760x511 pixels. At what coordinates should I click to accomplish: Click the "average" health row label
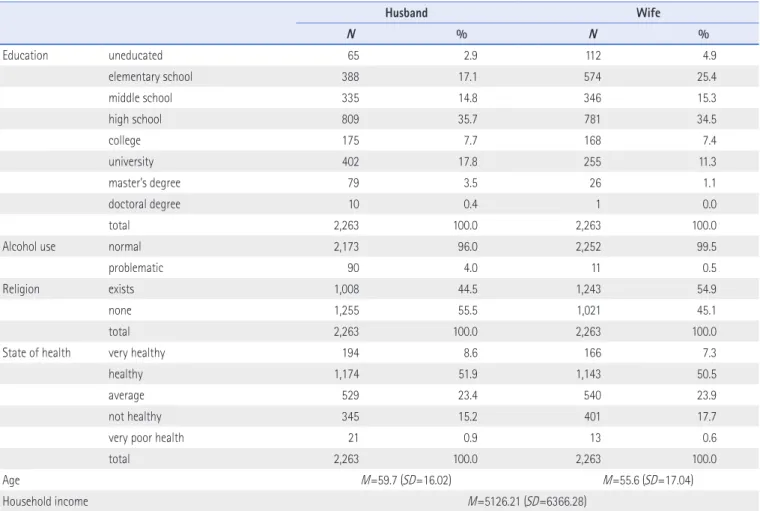click(126, 396)
